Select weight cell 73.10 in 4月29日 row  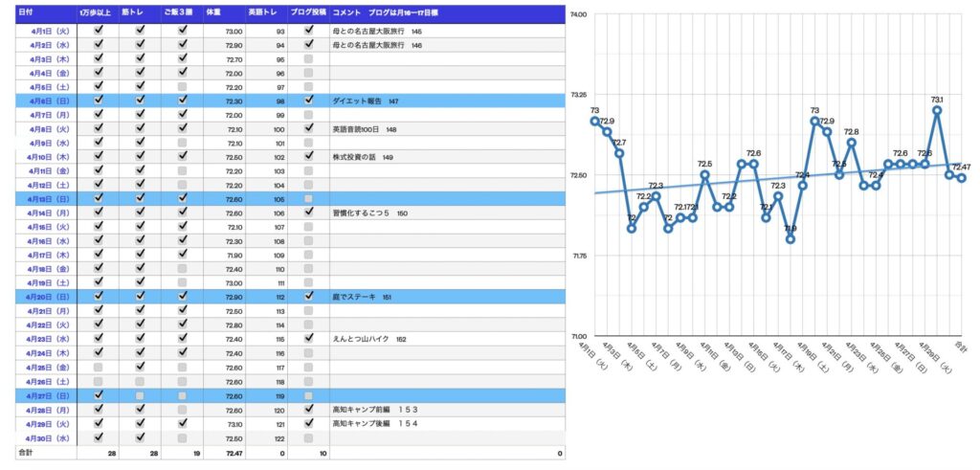(224, 424)
